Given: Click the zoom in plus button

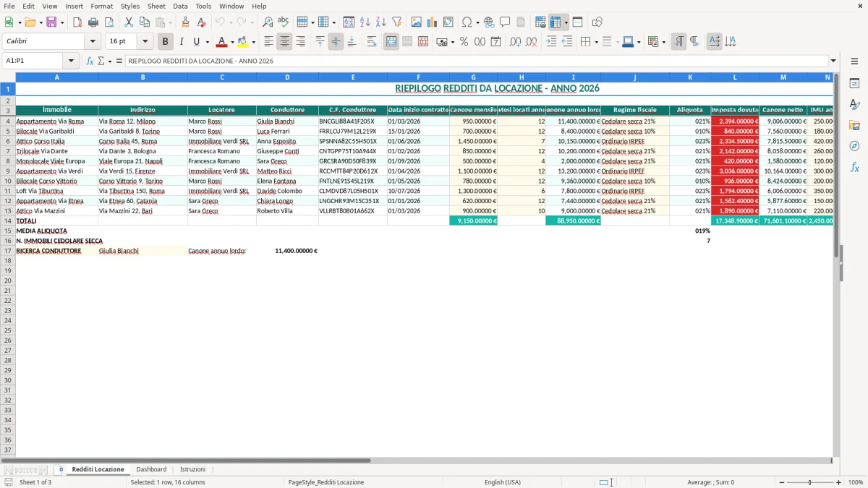Looking at the screenshot, I should coord(839,482).
